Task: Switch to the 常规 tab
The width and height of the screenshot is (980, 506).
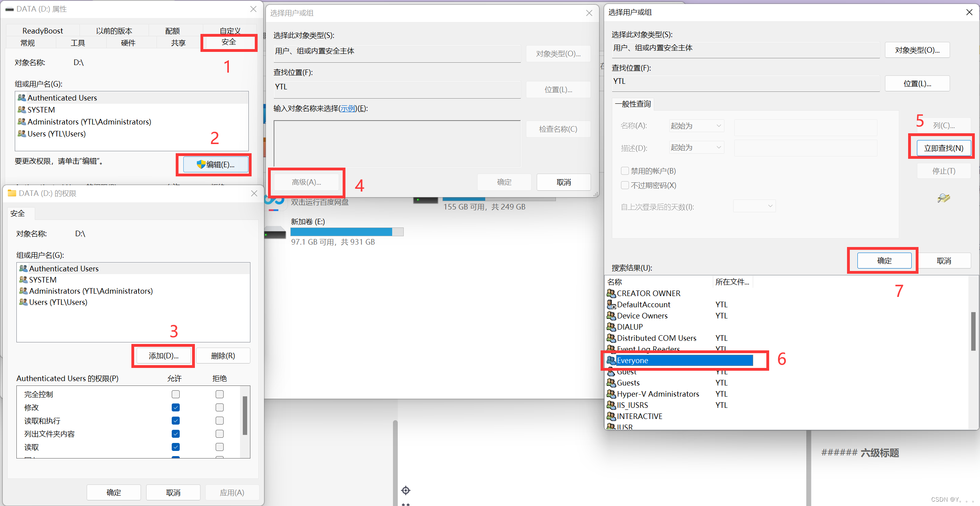Action: coord(28,43)
